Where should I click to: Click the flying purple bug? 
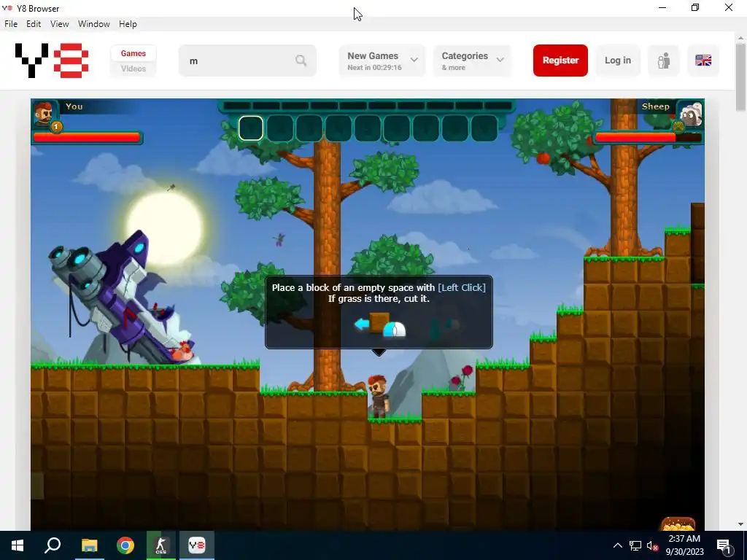pos(279,239)
